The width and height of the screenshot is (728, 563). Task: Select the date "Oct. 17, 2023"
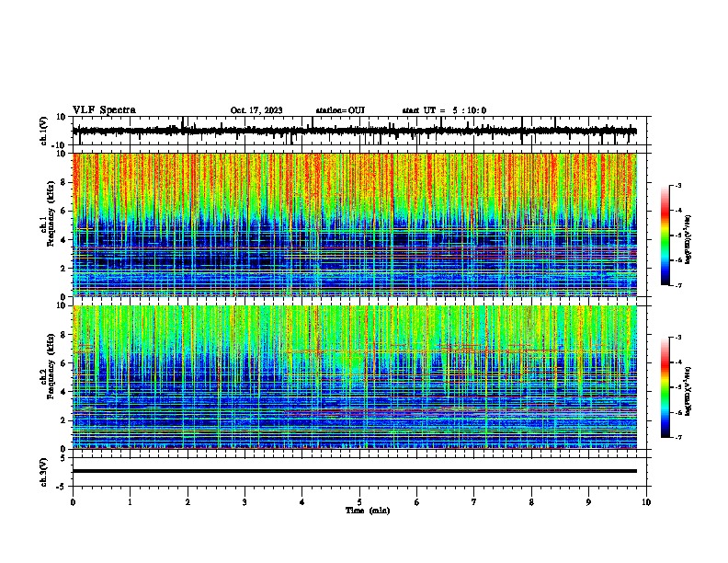coord(256,110)
